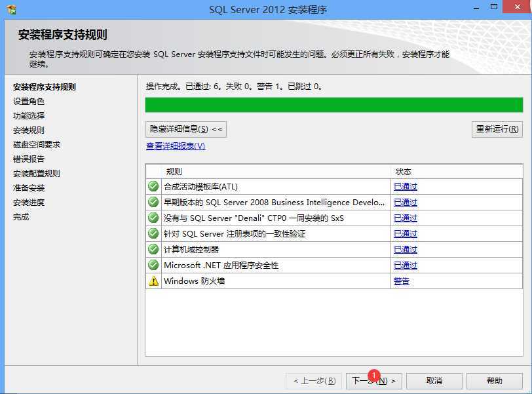The height and width of the screenshot is (394, 532).
Task: Select 准备安装 step in sidebar
Action: tap(29, 188)
